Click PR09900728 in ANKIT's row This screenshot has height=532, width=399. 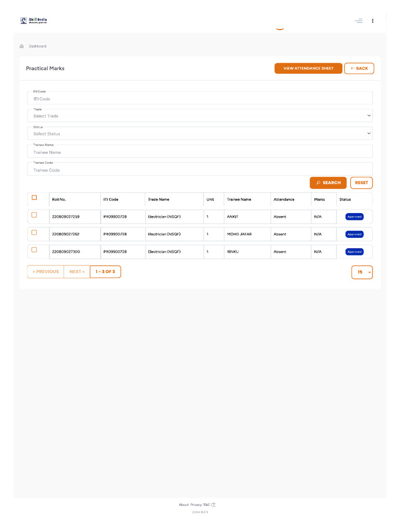coord(115,217)
